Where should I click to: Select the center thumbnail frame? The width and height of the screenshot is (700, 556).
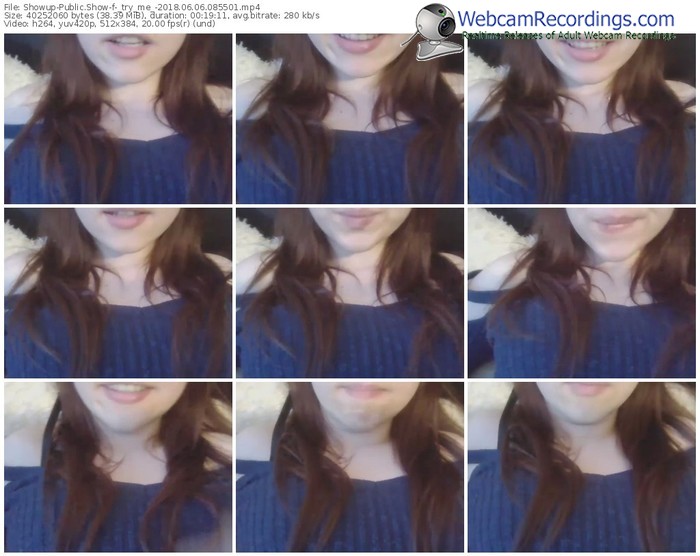click(x=350, y=293)
